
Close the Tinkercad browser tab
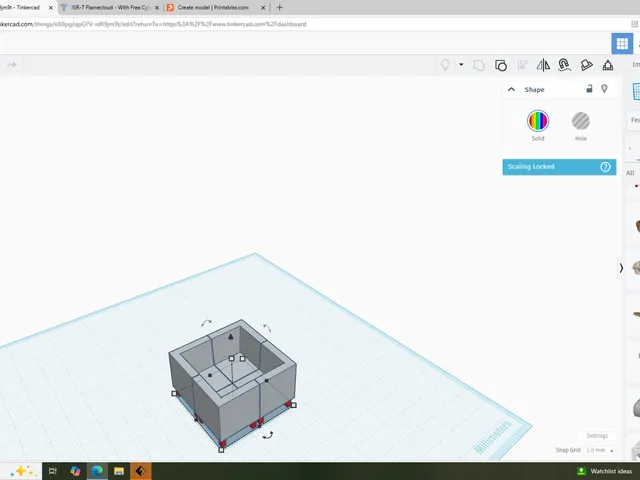coord(51,8)
